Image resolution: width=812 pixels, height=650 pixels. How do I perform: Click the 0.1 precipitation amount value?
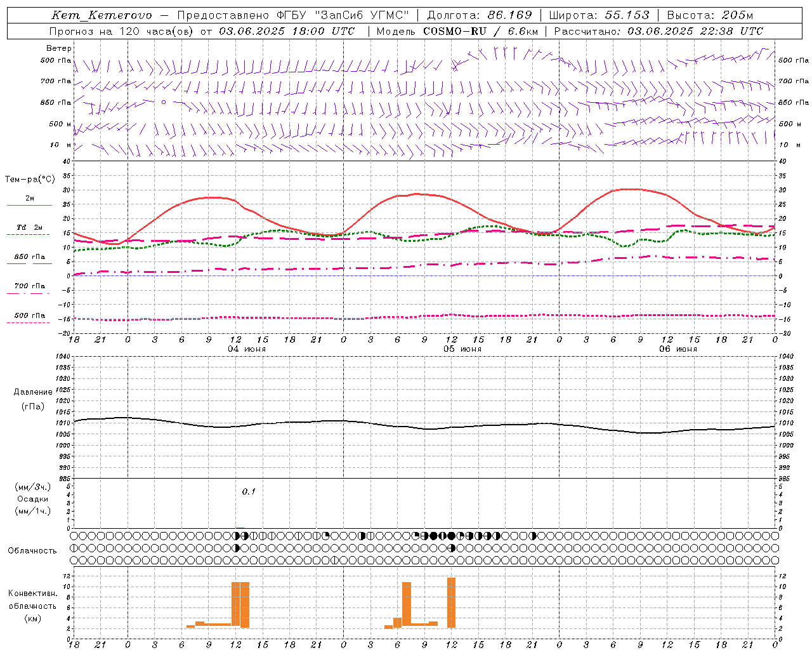click(249, 491)
